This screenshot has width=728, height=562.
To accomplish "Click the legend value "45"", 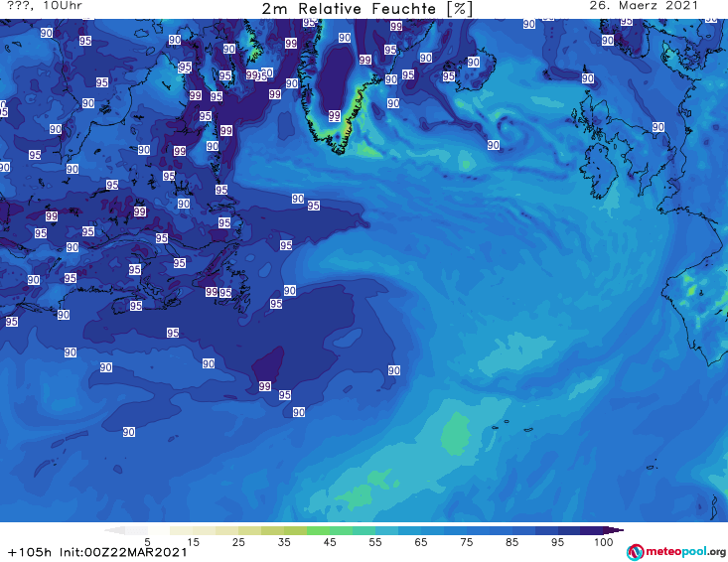I will 330,542.
